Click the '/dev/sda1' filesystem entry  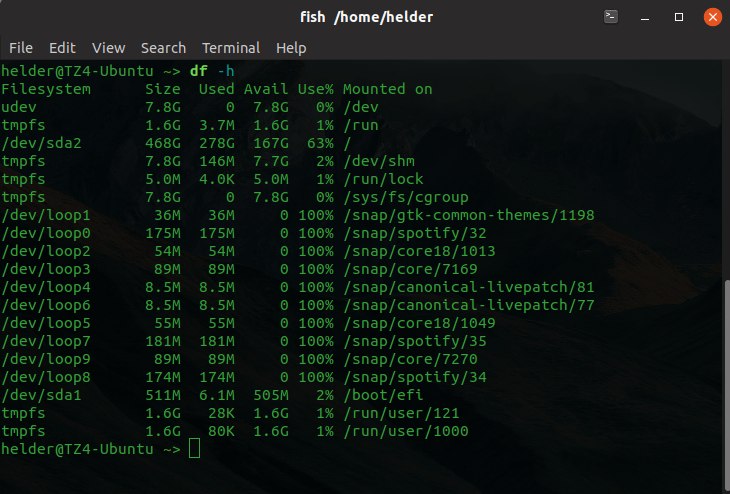coord(41,395)
